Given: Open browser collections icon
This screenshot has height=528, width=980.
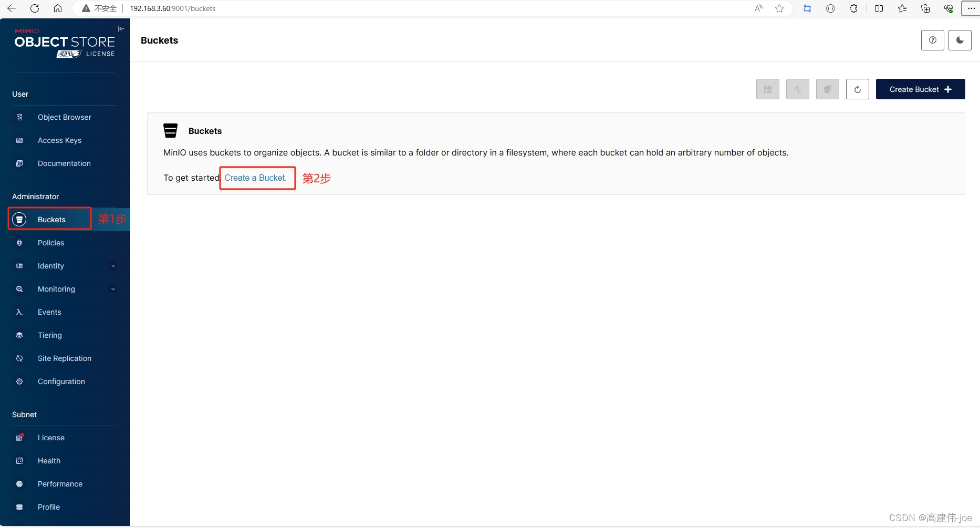Looking at the screenshot, I should coord(925,8).
